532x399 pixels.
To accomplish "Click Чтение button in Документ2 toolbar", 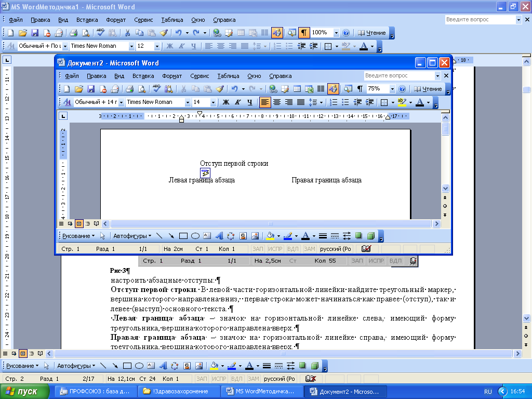I will [x=428, y=89].
